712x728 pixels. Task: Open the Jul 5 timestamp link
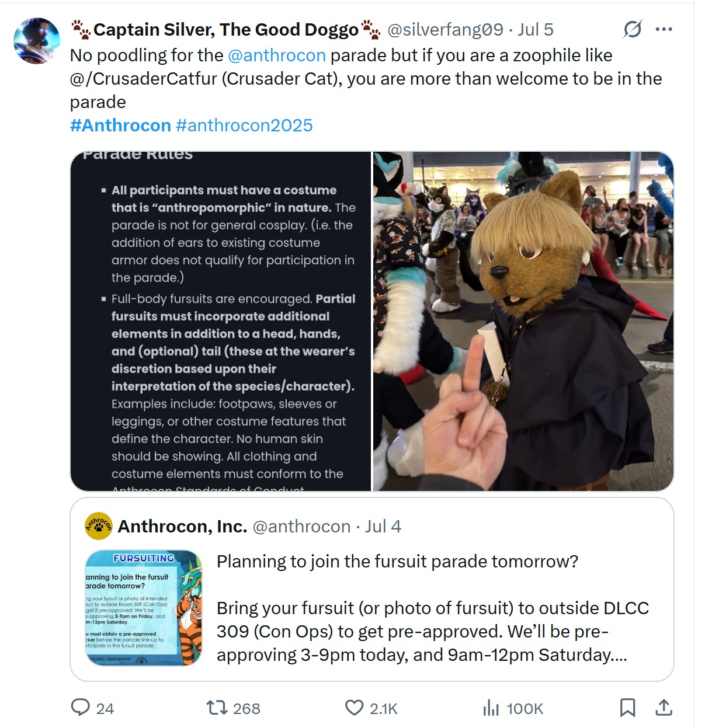coord(536,29)
